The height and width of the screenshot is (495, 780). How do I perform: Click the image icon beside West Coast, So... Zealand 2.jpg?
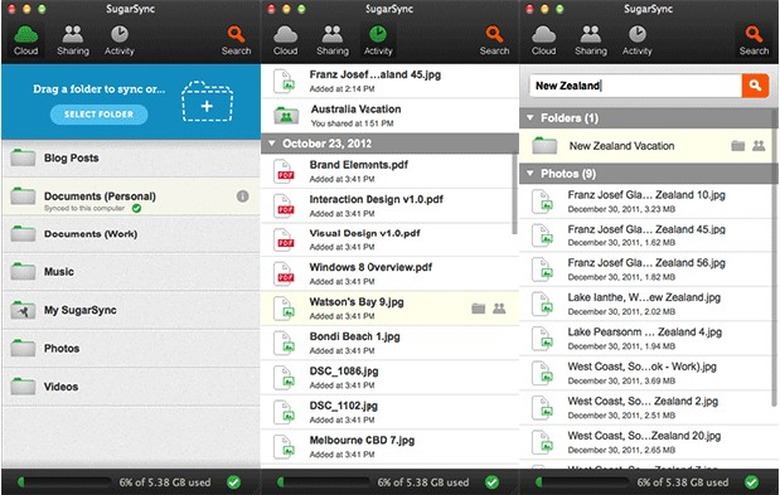(543, 407)
